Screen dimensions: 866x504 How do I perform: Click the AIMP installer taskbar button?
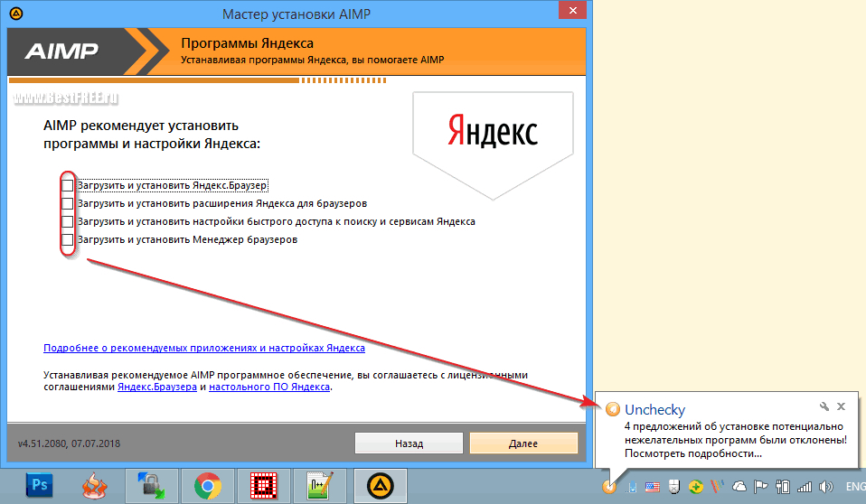click(x=380, y=486)
